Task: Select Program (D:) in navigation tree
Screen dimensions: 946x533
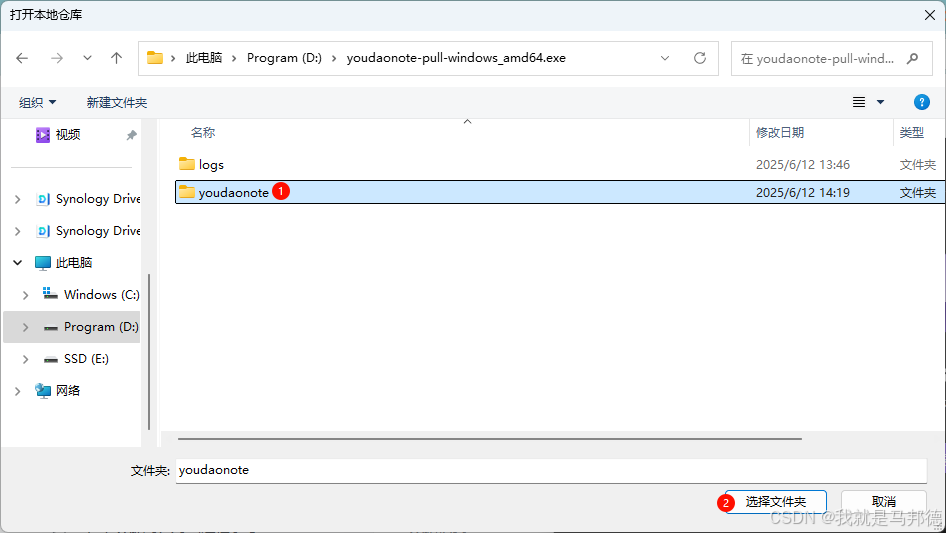Action: (91, 327)
